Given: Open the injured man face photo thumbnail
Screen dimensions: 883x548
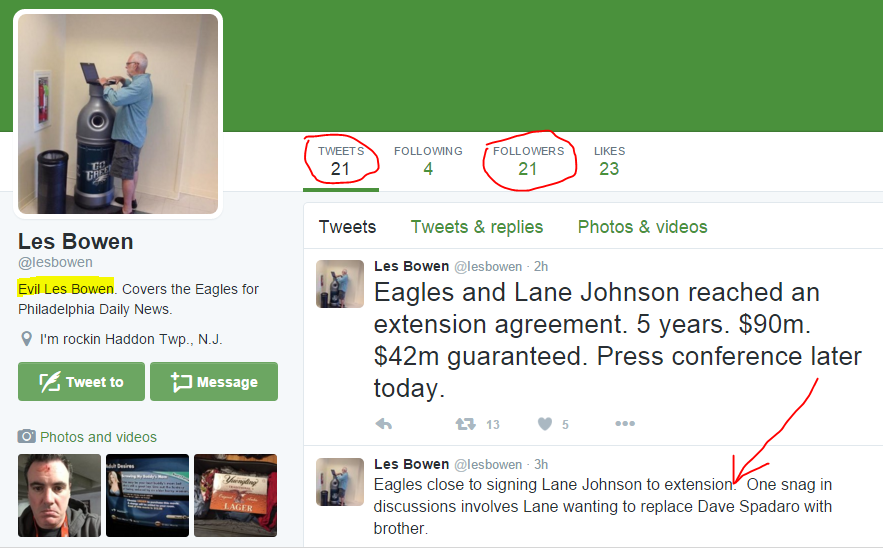Looking at the screenshot, I should 59,496.
